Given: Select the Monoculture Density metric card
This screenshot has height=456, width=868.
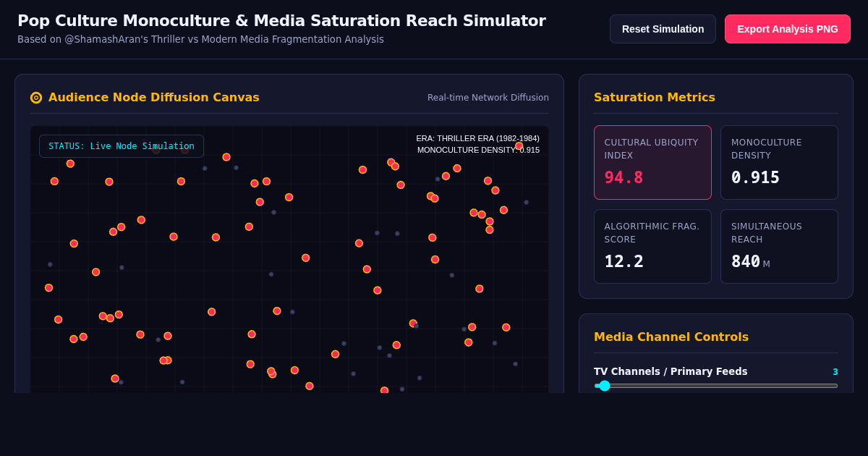Looking at the screenshot, I should 779,162.
